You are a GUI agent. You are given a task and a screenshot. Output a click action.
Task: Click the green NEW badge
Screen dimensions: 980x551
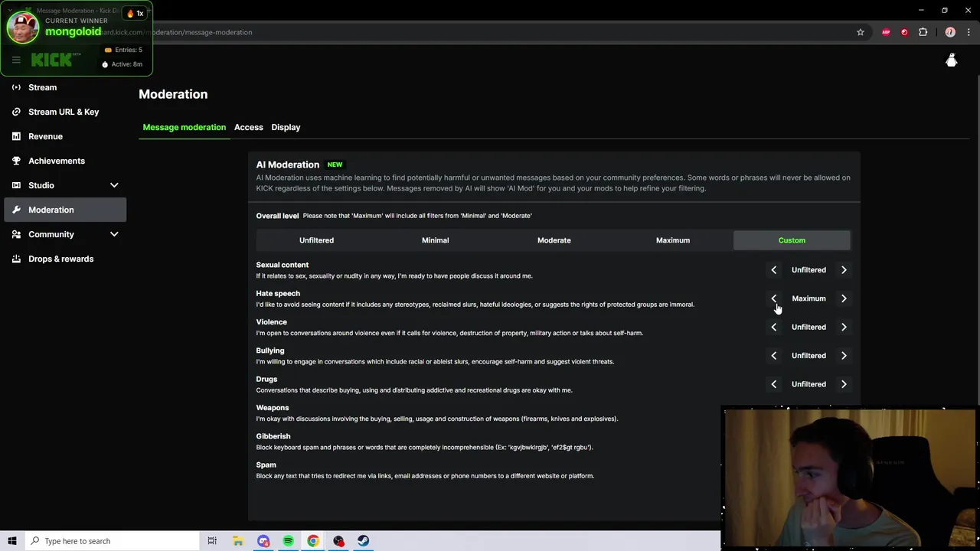(335, 165)
